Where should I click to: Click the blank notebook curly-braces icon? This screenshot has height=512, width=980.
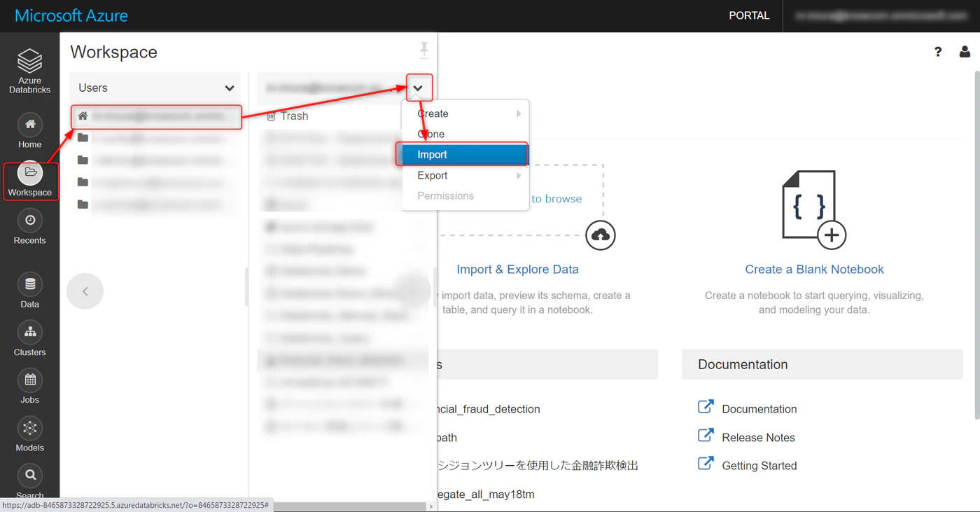814,209
